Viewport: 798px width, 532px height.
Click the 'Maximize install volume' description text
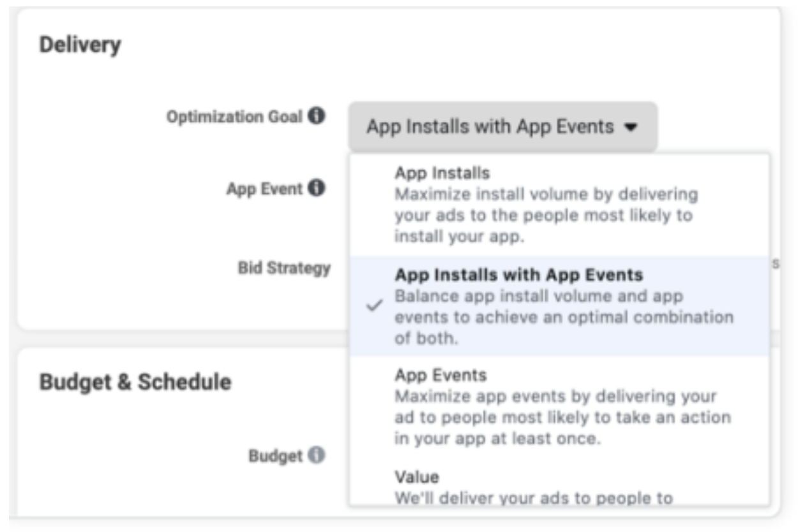tap(546, 215)
